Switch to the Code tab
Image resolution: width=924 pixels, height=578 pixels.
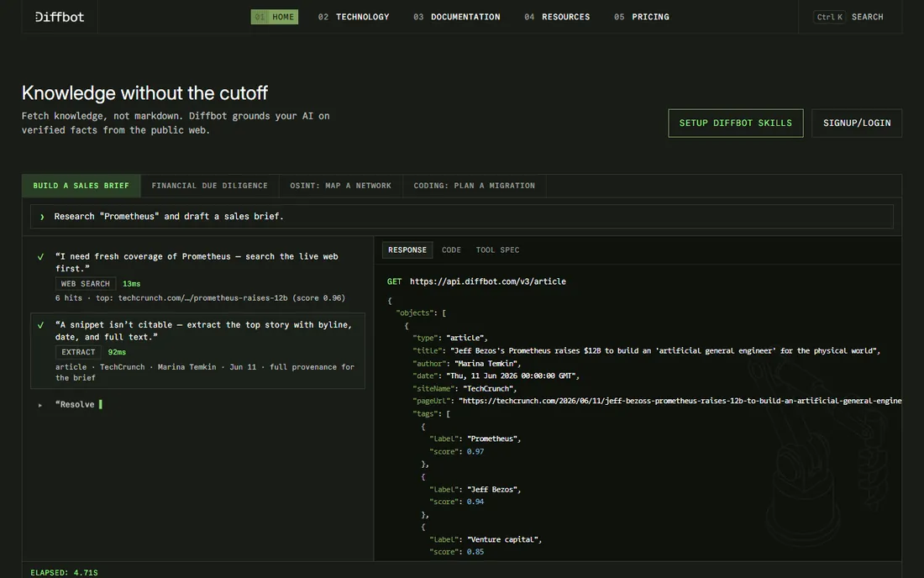[x=451, y=250]
